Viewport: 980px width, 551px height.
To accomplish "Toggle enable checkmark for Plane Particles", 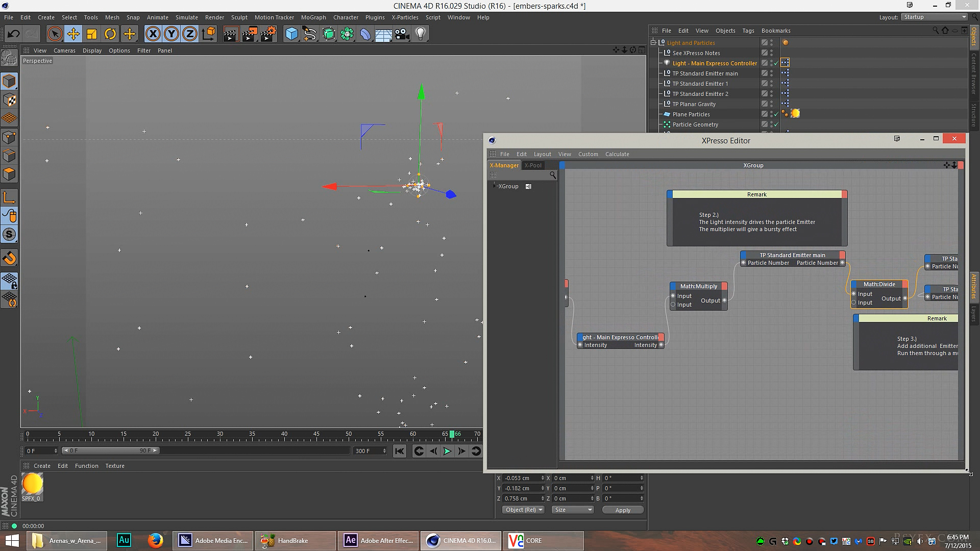I will click(776, 114).
